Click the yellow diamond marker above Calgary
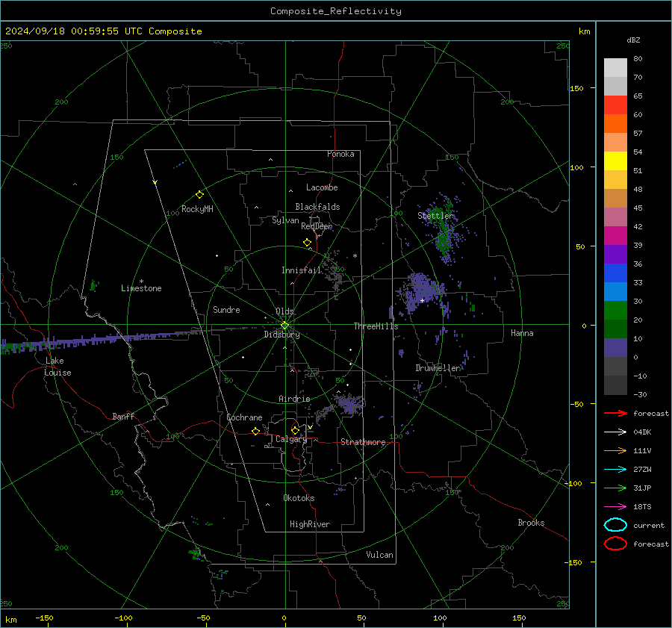 click(x=295, y=430)
